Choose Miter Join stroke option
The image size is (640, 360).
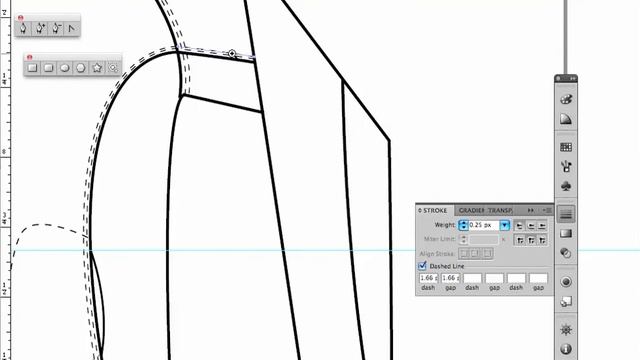[520, 240]
